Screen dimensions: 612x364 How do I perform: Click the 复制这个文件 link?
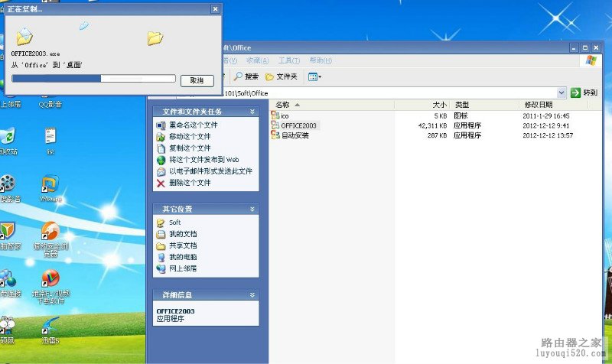[190, 148]
